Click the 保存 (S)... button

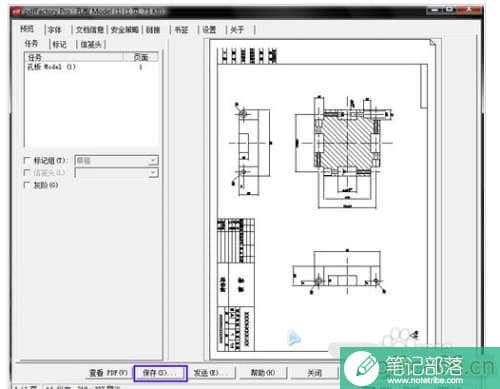pos(160,373)
